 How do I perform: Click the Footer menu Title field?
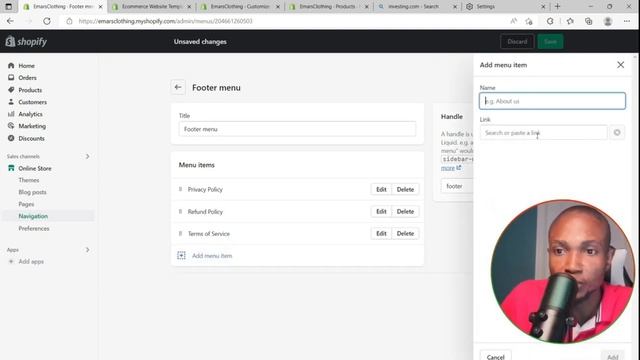point(297,129)
